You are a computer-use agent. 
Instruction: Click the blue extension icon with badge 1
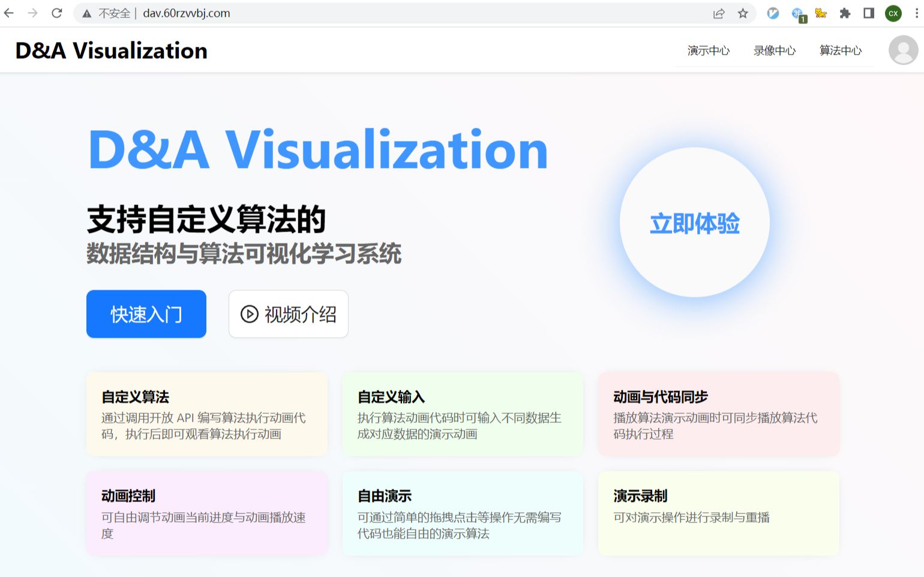[797, 13]
